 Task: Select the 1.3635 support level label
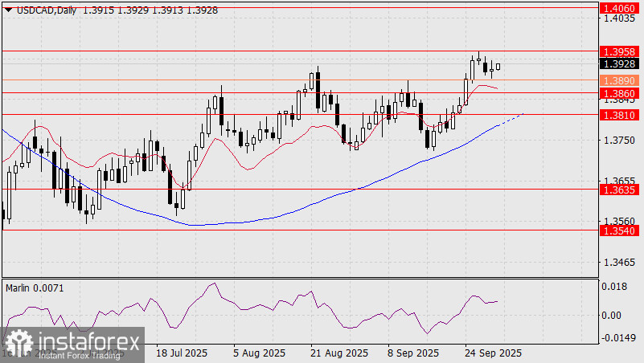click(x=619, y=190)
